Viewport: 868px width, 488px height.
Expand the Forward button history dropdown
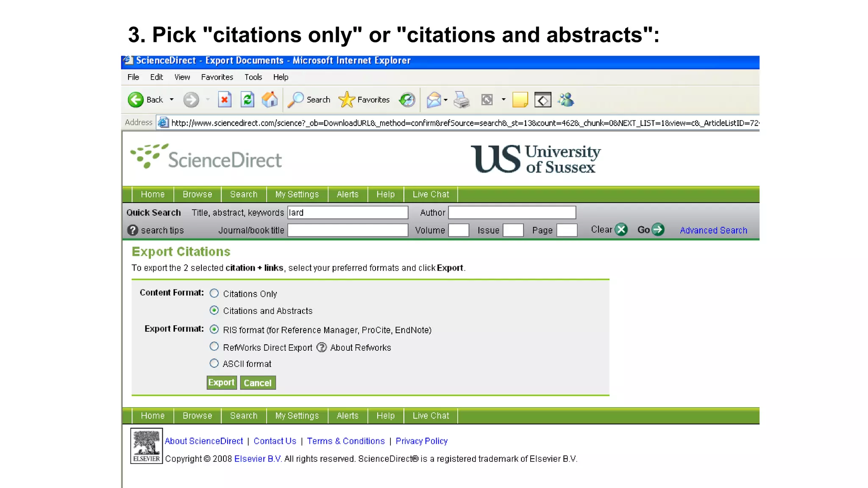coord(208,100)
